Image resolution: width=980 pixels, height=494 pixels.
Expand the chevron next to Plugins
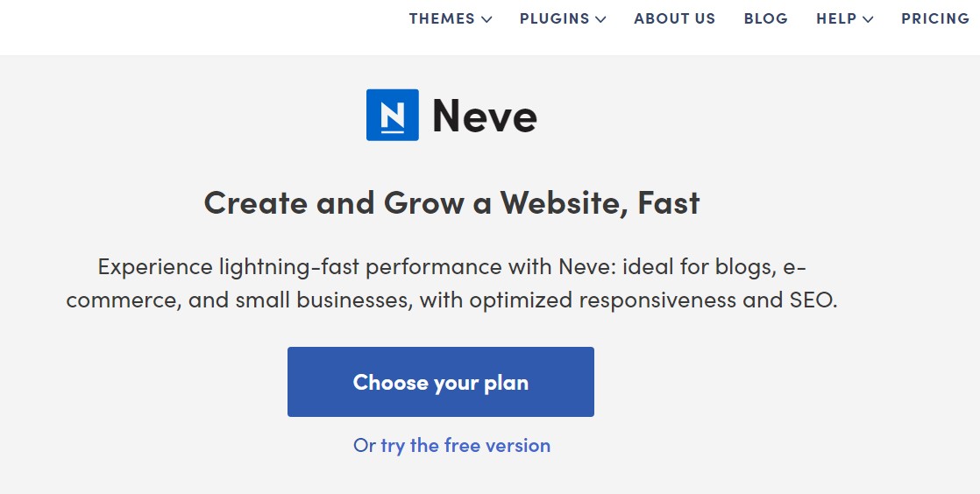pos(600,19)
